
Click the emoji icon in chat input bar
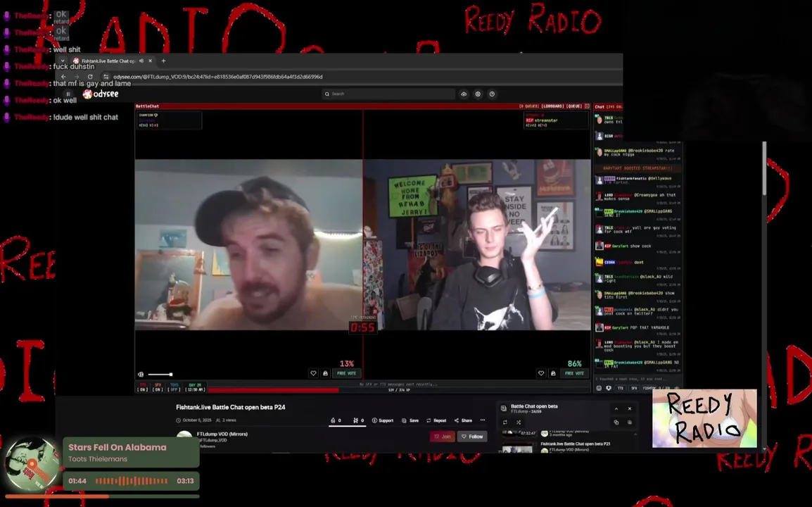click(600, 388)
